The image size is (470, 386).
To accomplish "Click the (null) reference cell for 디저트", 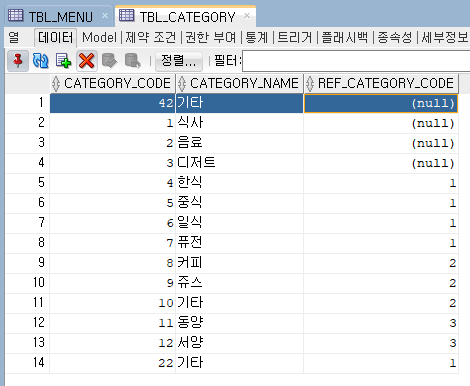I will 381,163.
